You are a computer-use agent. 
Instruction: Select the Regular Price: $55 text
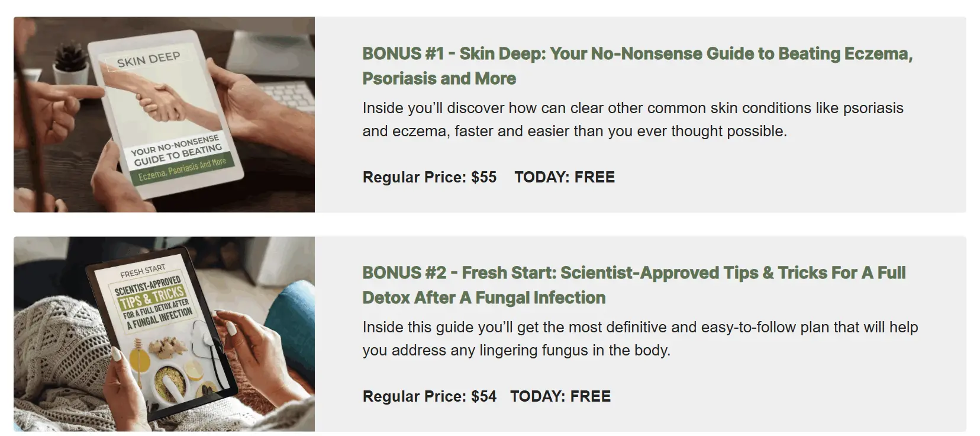[x=429, y=177]
